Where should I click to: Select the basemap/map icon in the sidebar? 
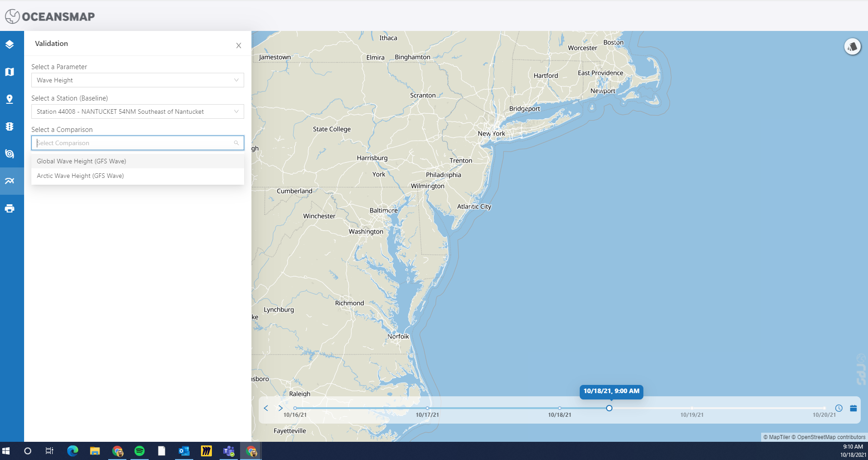coord(10,71)
